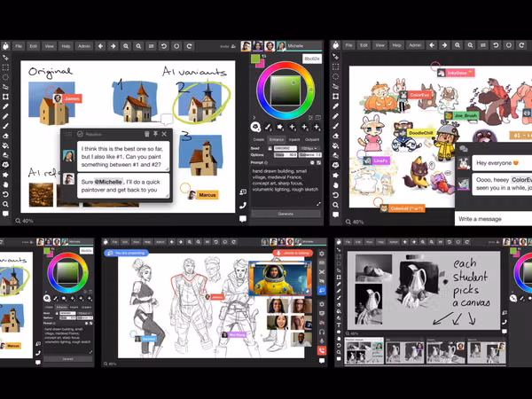Toggle the headphones icon in the call sidebar
The height and width of the screenshot is (399, 532).
322,332
